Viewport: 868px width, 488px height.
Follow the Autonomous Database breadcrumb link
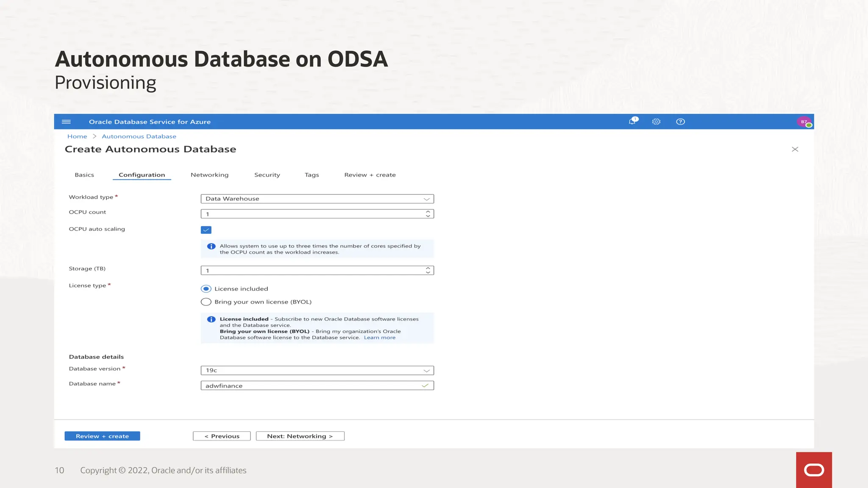139,136
